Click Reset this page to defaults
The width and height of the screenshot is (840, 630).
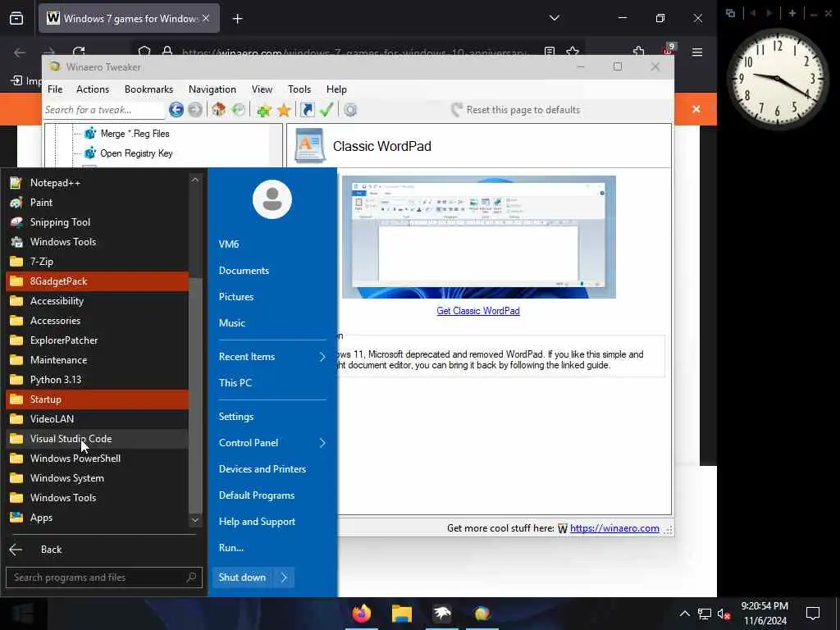click(x=516, y=110)
